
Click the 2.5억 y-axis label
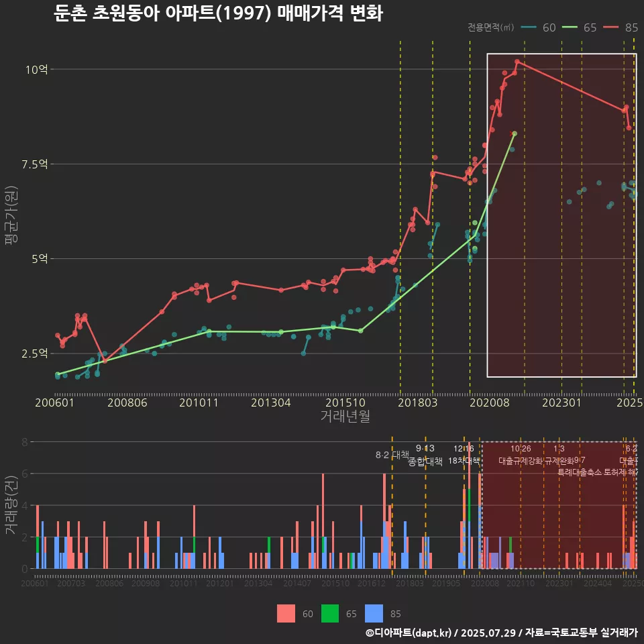coord(34,354)
